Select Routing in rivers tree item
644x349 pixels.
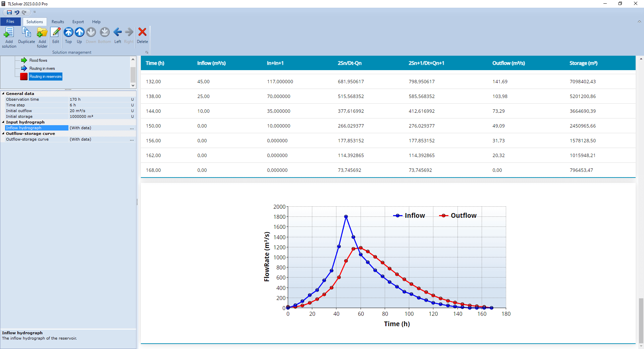point(42,68)
